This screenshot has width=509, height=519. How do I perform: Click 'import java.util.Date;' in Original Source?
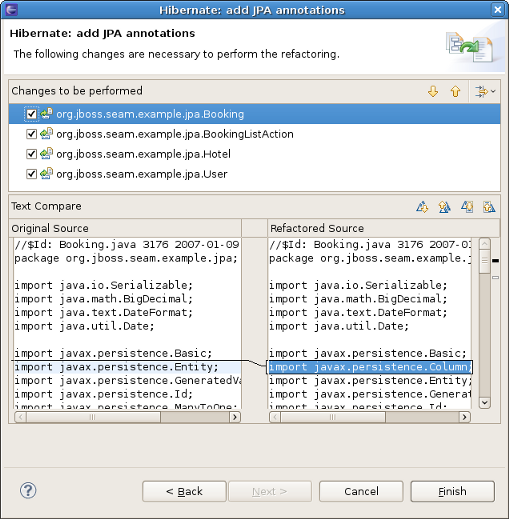pos(84,326)
